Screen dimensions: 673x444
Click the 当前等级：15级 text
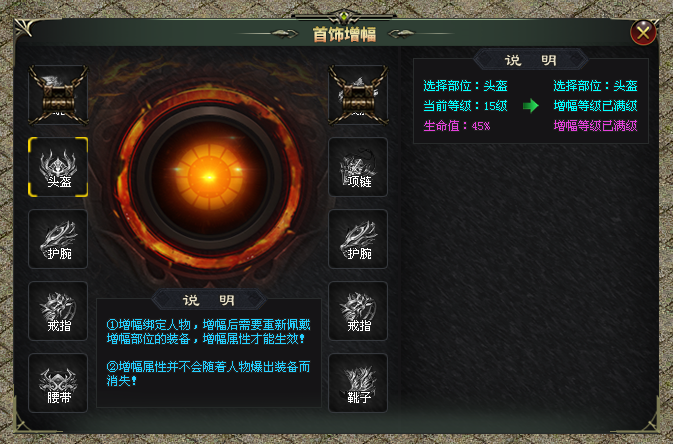click(x=465, y=106)
